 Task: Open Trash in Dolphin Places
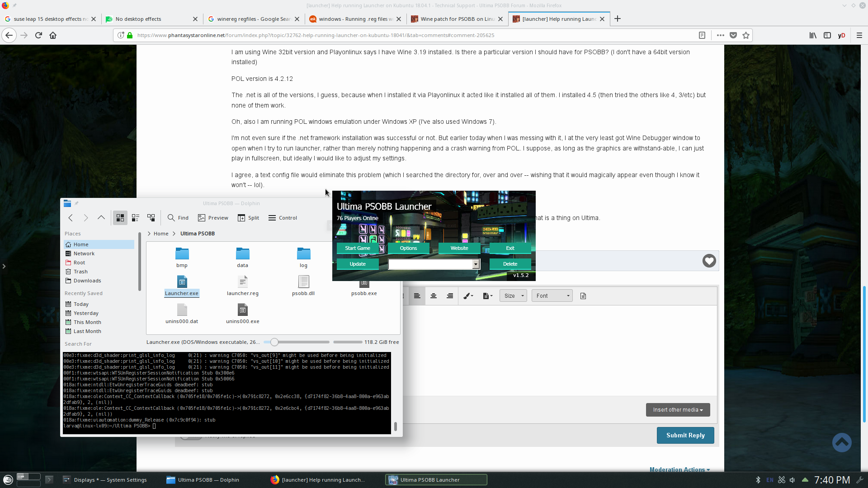[x=99, y=272]
